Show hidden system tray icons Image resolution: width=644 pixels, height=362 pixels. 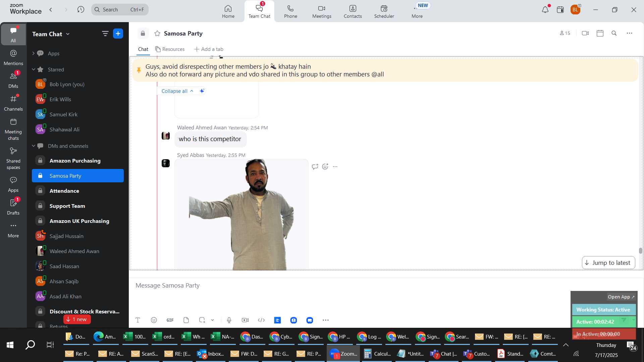pos(566,345)
